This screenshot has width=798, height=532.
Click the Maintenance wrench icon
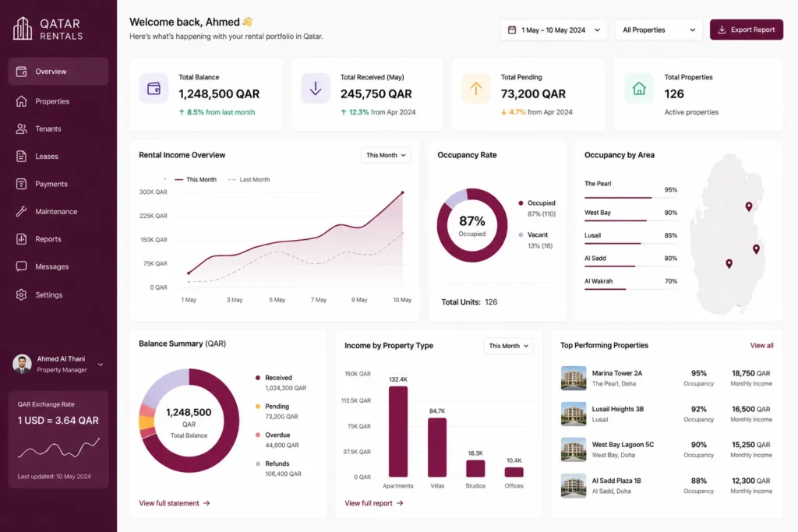click(21, 211)
